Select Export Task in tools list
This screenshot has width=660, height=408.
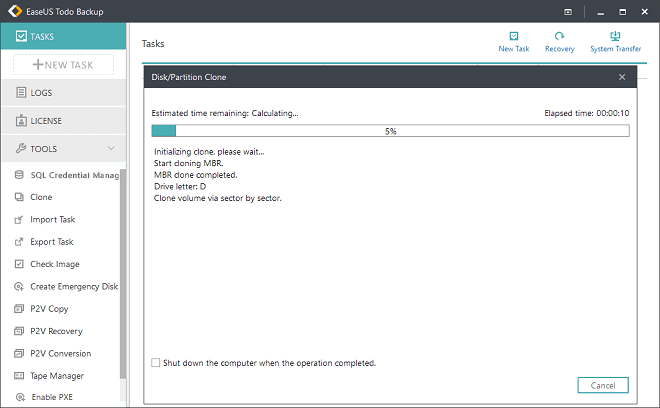pos(52,242)
